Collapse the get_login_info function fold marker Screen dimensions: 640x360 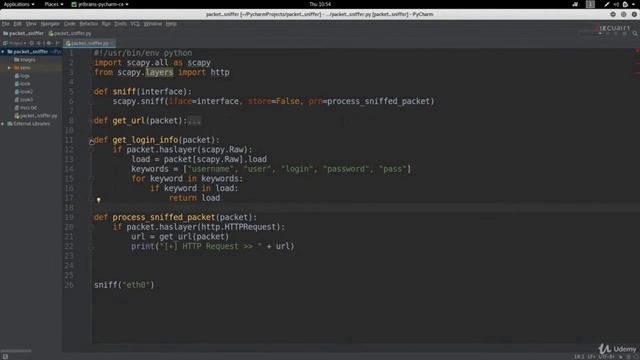pos(92,141)
